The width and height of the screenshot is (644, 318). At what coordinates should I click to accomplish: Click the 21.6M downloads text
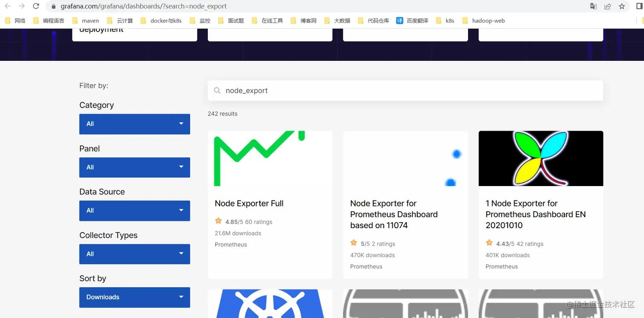click(238, 233)
